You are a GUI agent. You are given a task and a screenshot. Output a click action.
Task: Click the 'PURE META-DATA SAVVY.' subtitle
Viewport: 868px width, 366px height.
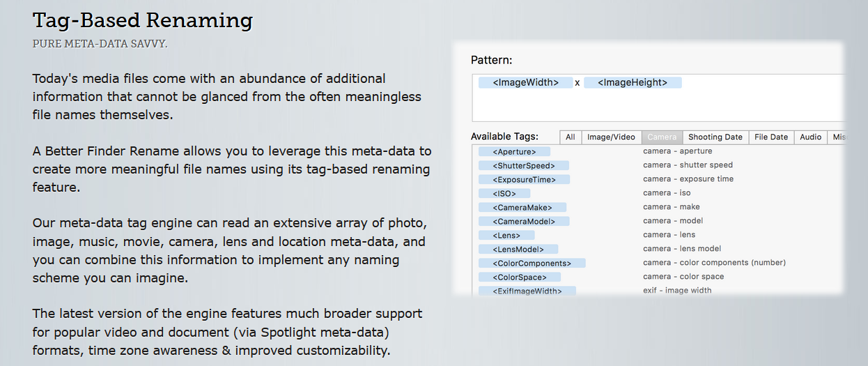pos(100,44)
